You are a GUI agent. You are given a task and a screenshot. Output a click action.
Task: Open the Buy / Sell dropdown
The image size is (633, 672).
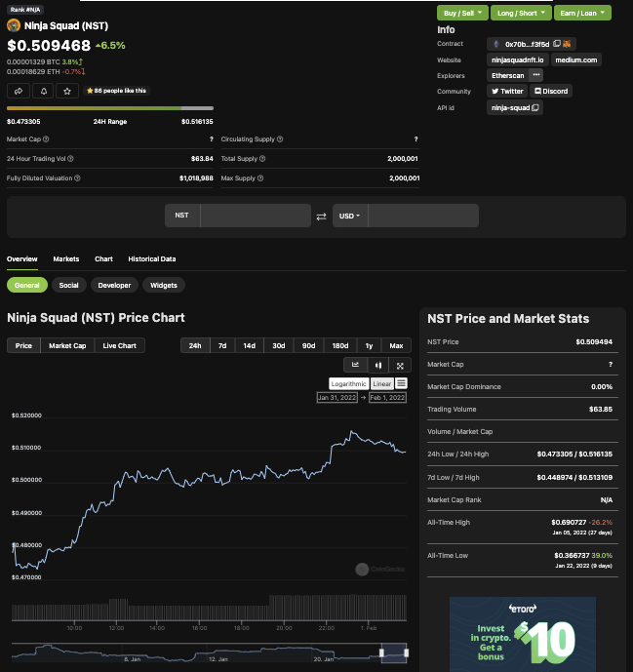point(462,13)
